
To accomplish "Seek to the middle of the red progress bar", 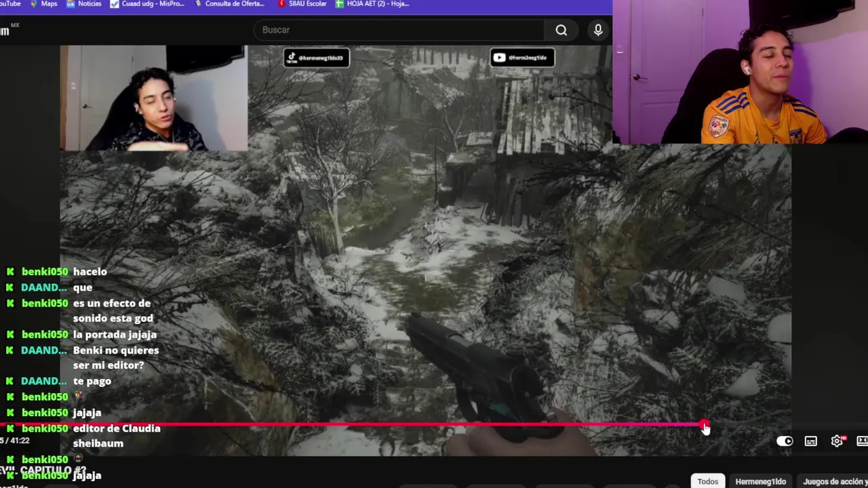I will point(352,425).
